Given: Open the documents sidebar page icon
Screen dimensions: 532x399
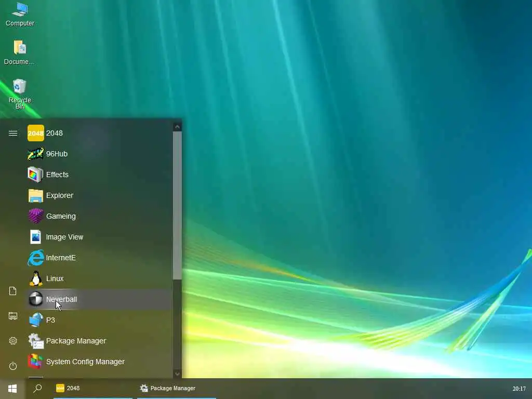Looking at the screenshot, I should pyautogui.click(x=13, y=291).
